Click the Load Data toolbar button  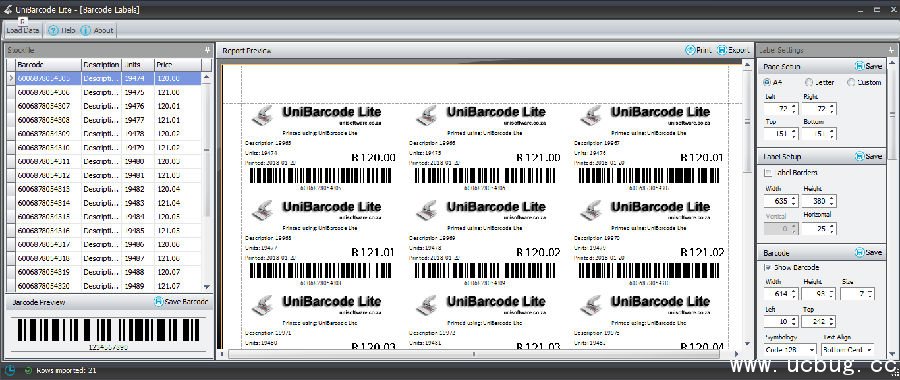(x=22, y=30)
